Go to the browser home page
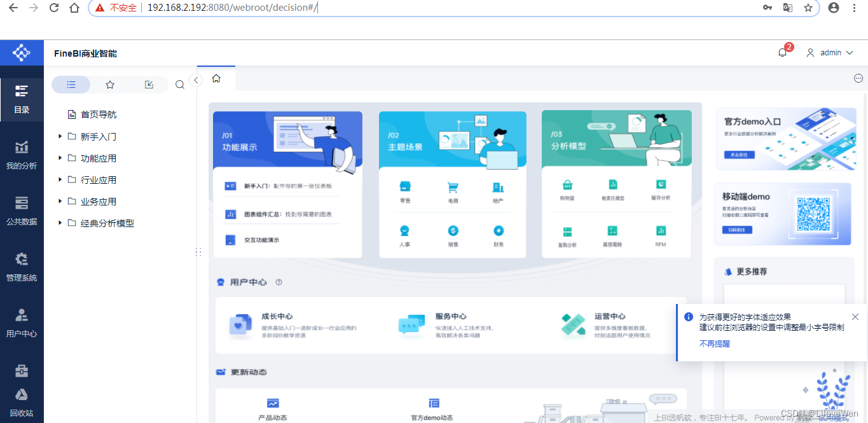Screen dimensions: 868x423 tap(74, 8)
